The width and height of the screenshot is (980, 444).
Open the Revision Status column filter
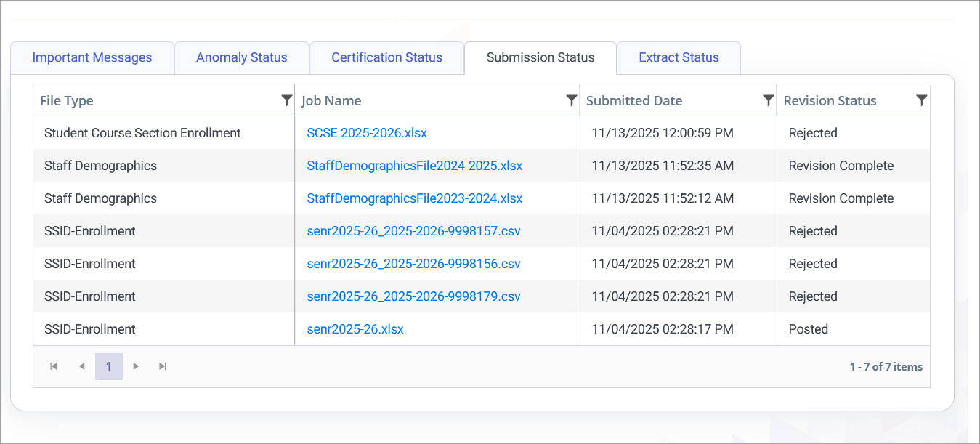(x=921, y=100)
